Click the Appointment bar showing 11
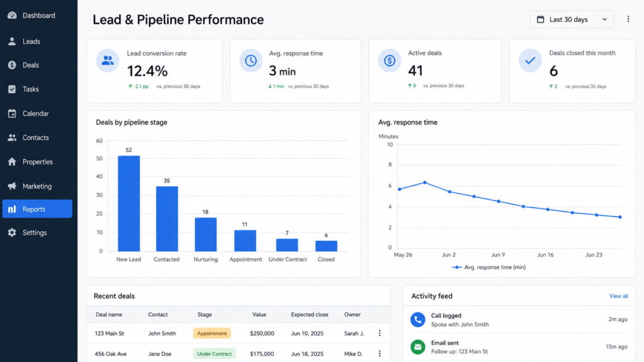 (245, 241)
